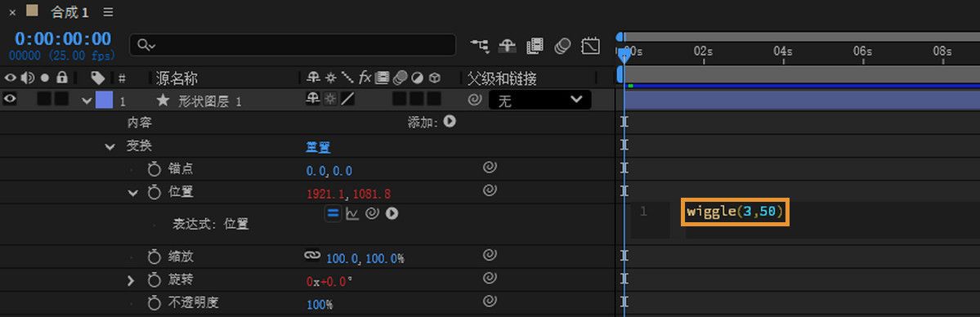Click 形状图层 1 label color swatch
The image size is (980, 317).
point(104,100)
